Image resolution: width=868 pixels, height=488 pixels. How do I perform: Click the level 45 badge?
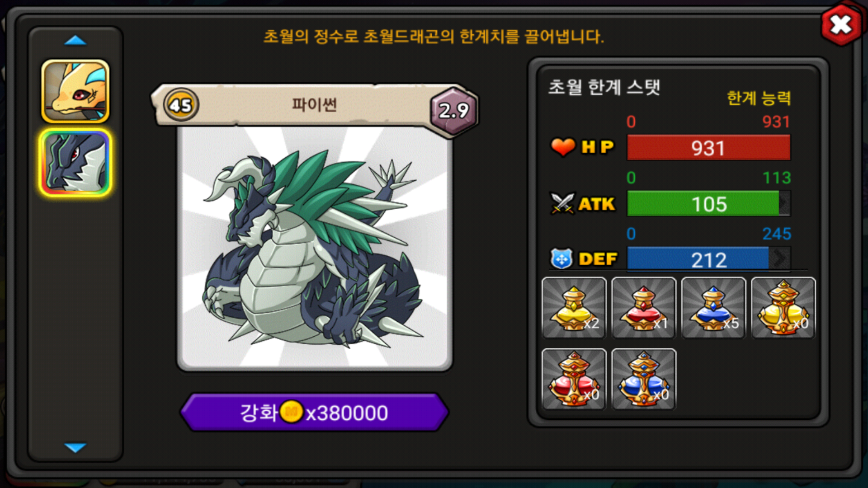(x=181, y=105)
